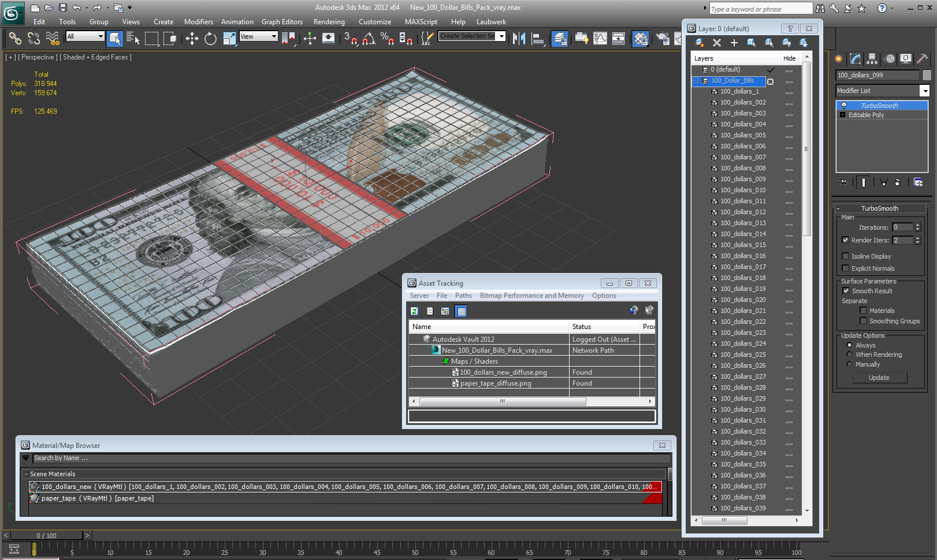This screenshot has height=560, width=937.
Task: Click the Unlink Selection tool
Action: (34, 39)
